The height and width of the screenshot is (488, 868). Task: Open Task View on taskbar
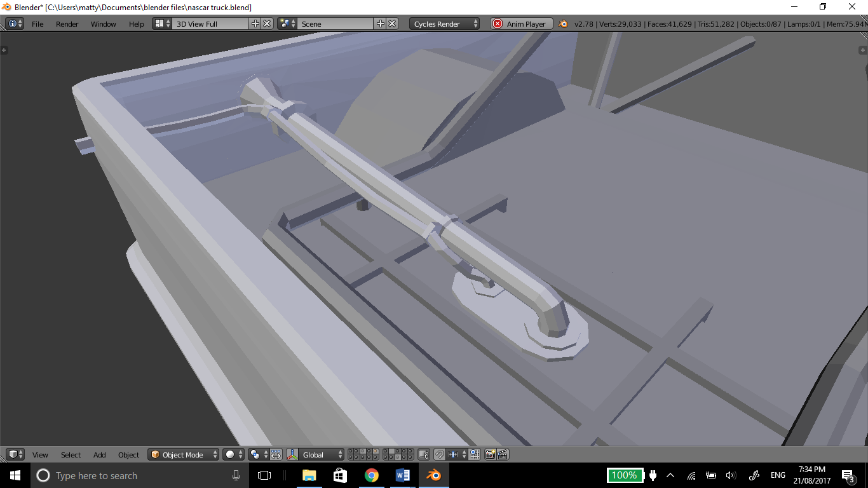(264, 475)
